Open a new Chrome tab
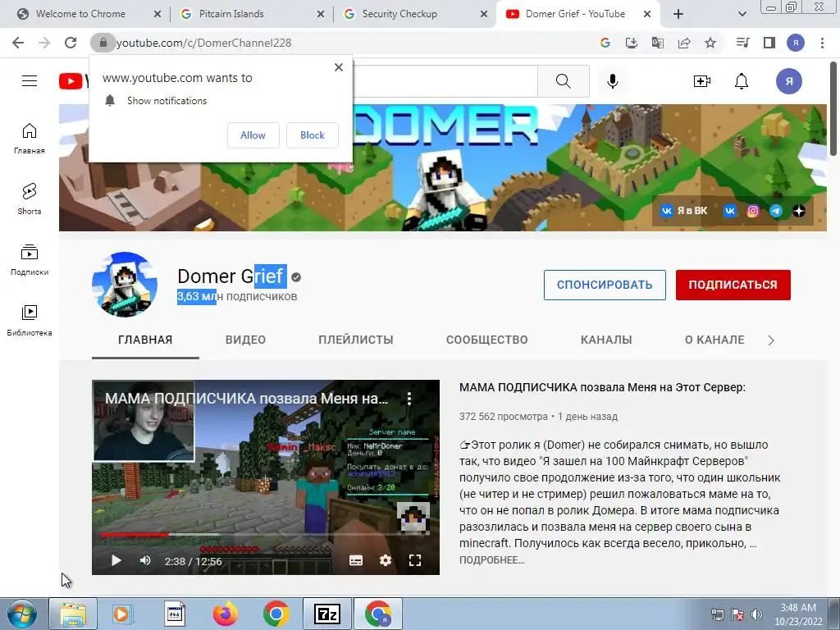 (x=678, y=14)
